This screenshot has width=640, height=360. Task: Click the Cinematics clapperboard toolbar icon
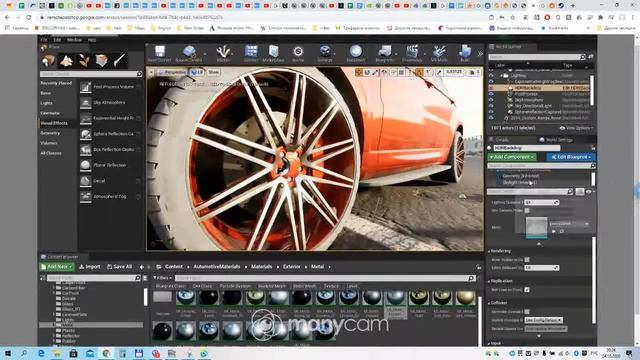tap(412, 51)
